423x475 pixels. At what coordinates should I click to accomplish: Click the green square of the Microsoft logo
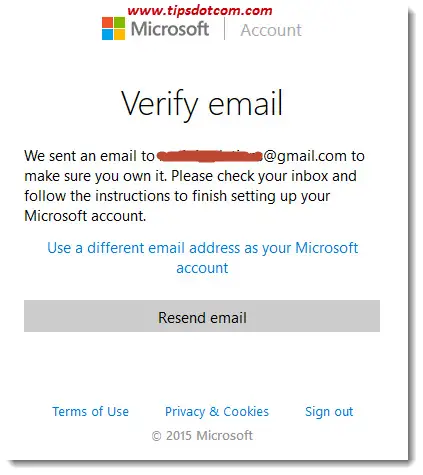click(x=120, y=23)
